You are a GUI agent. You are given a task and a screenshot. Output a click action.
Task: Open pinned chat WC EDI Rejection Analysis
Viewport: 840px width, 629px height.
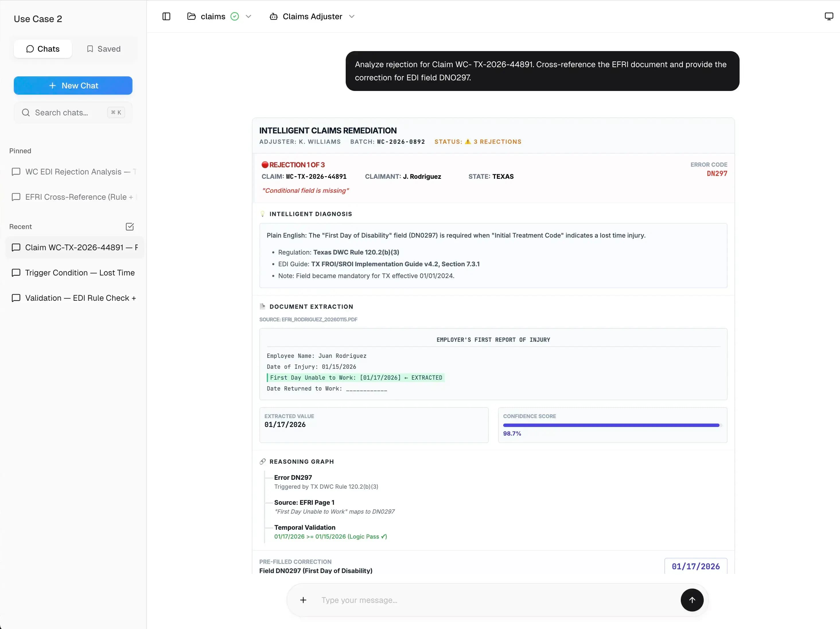pyautogui.click(x=74, y=172)
